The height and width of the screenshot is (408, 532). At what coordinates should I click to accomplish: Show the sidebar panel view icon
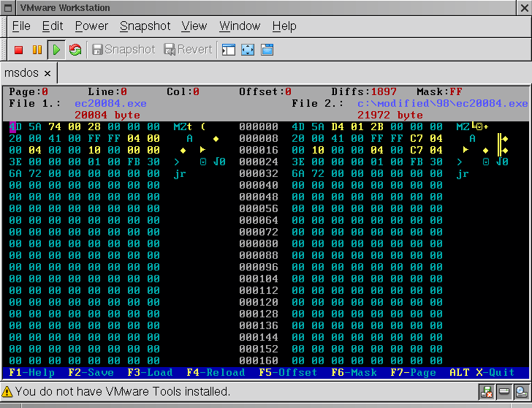229,50
